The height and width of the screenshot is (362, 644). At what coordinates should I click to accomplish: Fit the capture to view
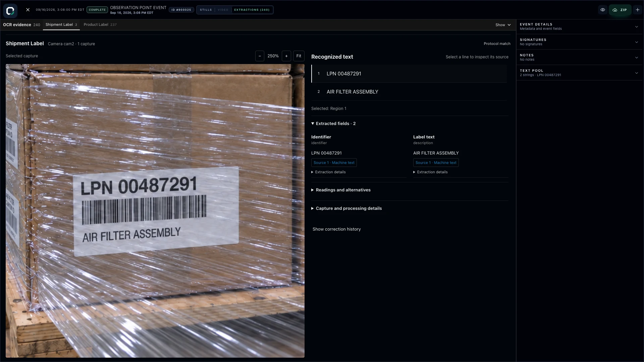coord(299,56)
